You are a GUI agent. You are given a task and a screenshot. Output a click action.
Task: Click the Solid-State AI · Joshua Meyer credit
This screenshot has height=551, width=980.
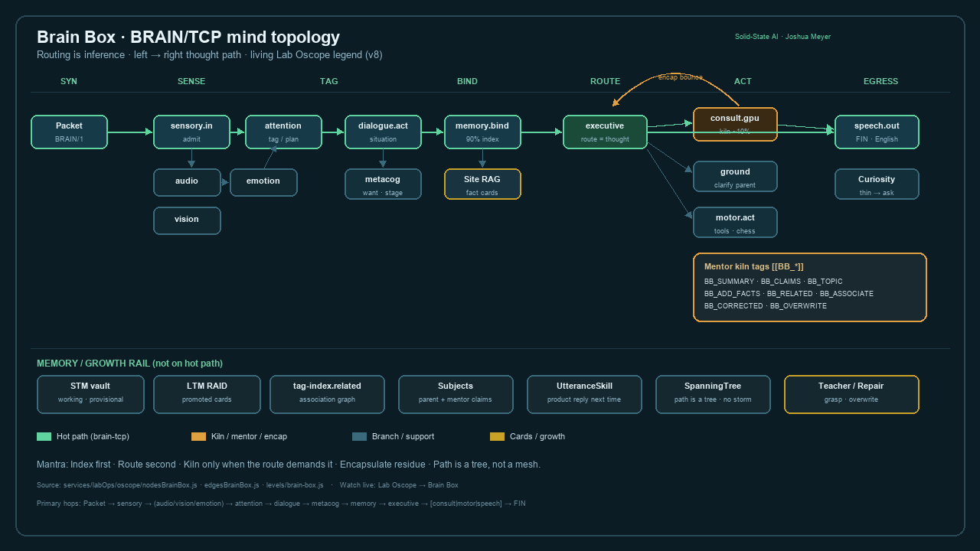point(782,37)
